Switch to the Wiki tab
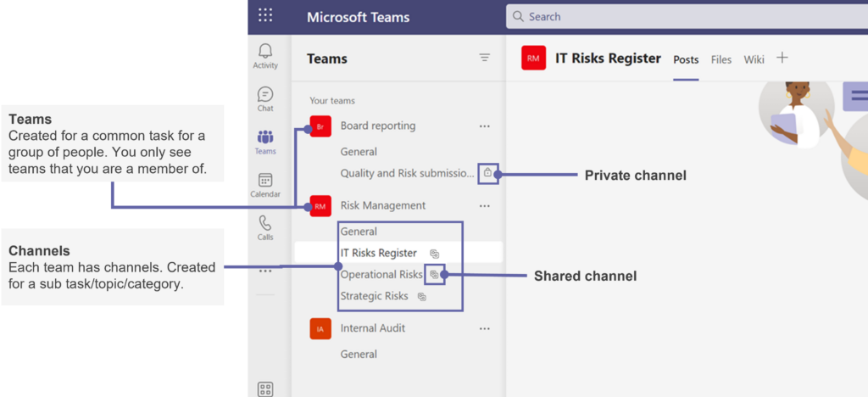 754,59
